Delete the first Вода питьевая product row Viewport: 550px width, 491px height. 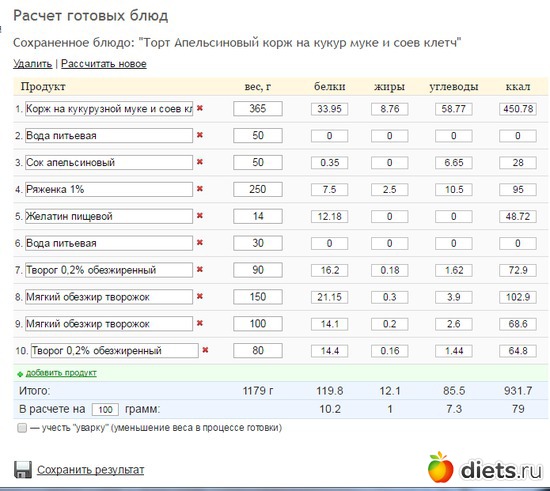pos(200,135)
